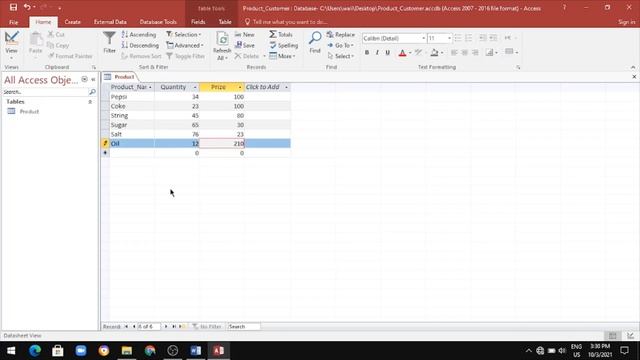Screen dimensions: 640x360
Task: Align text center
Action: (x=464, y=52)
